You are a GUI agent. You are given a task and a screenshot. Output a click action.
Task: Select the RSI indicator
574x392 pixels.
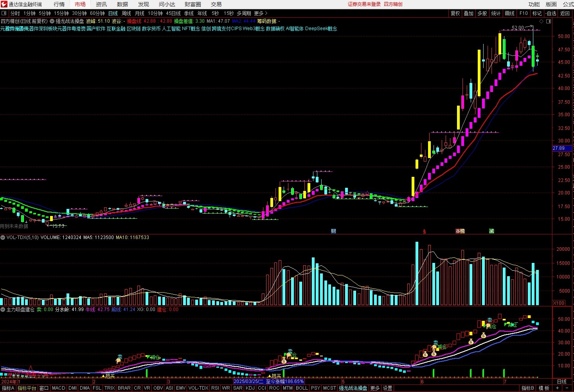pos(215,388)
